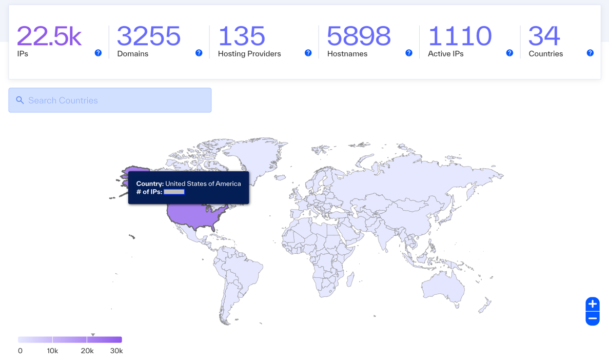
Task: Select the 22.5k IPs value
Action: tap(49, 36)
